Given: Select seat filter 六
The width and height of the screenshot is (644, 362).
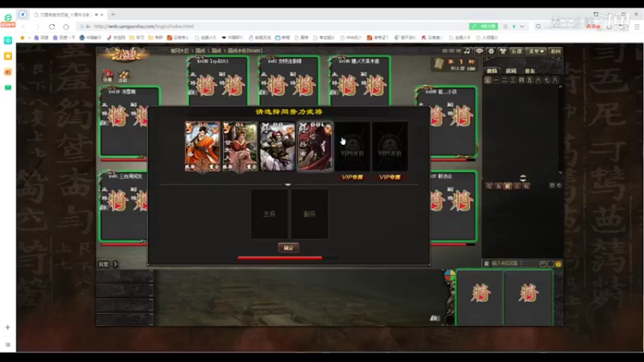Looking at the screenshot, I should coord(538,80).
